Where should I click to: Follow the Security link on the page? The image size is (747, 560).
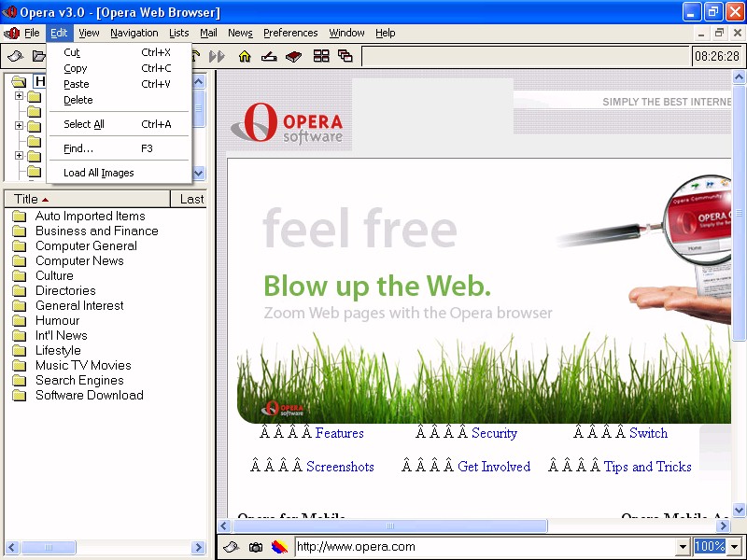coord(494,433)
